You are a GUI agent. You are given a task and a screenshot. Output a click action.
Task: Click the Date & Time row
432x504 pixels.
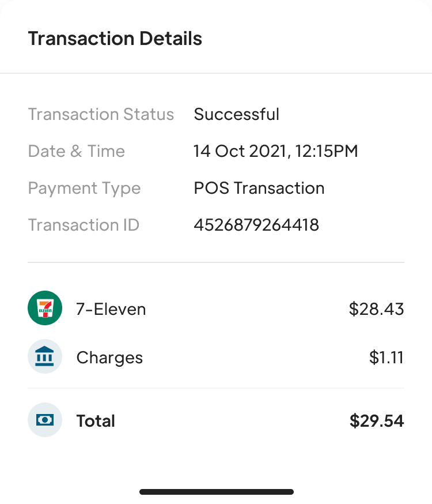(x=216, y=151)
